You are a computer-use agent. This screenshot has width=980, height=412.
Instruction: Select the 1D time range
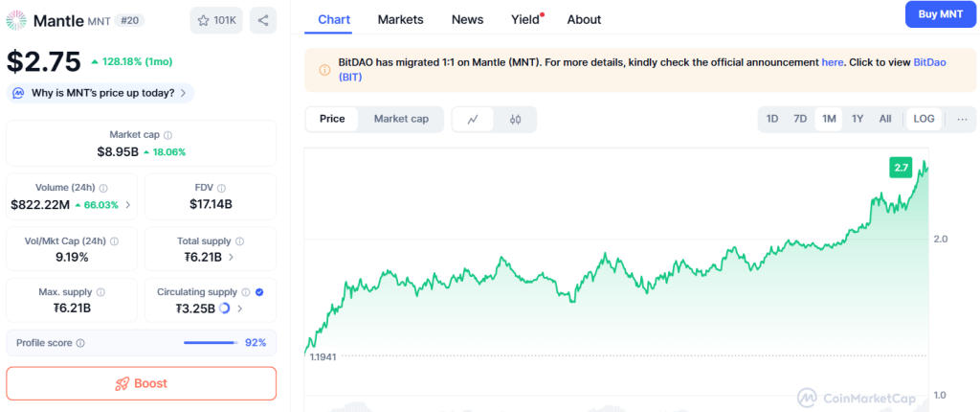[x=771, y=119]
